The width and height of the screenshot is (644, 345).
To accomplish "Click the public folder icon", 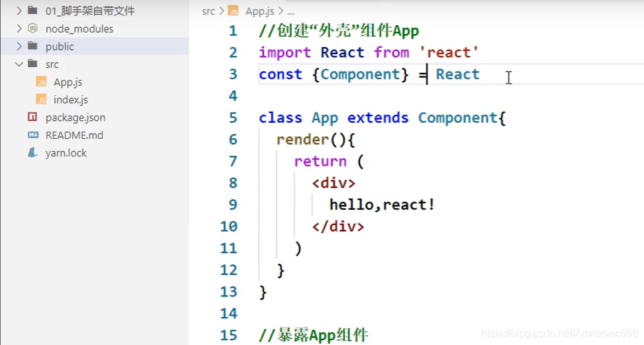I will point(33,45).
